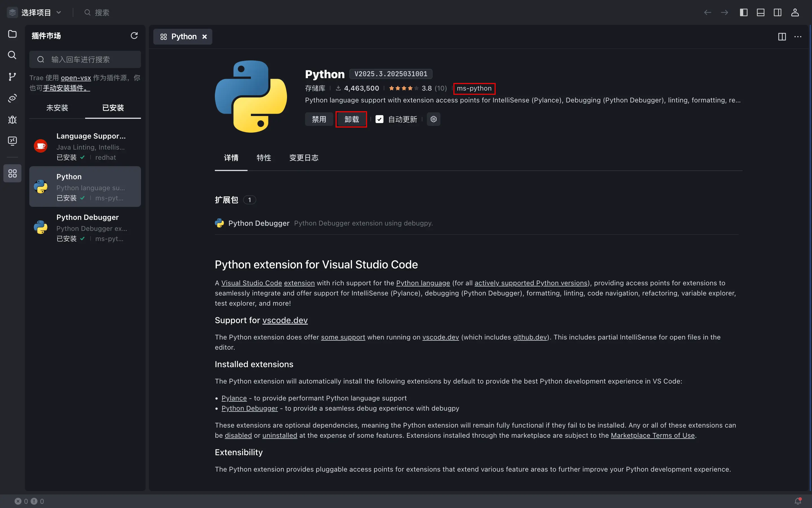Click the 4,463,500 download count
The width and height of the screenshot is (812, 508).
tap(358, 88)
